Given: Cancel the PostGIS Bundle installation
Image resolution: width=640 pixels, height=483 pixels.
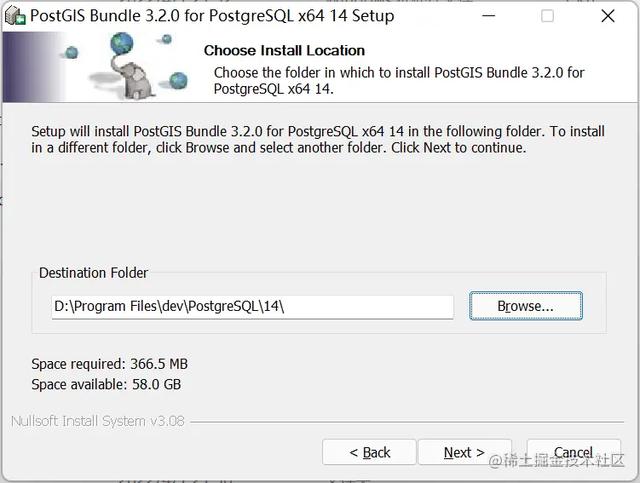Looking at the screenshot, I should [x=573, y=452].
